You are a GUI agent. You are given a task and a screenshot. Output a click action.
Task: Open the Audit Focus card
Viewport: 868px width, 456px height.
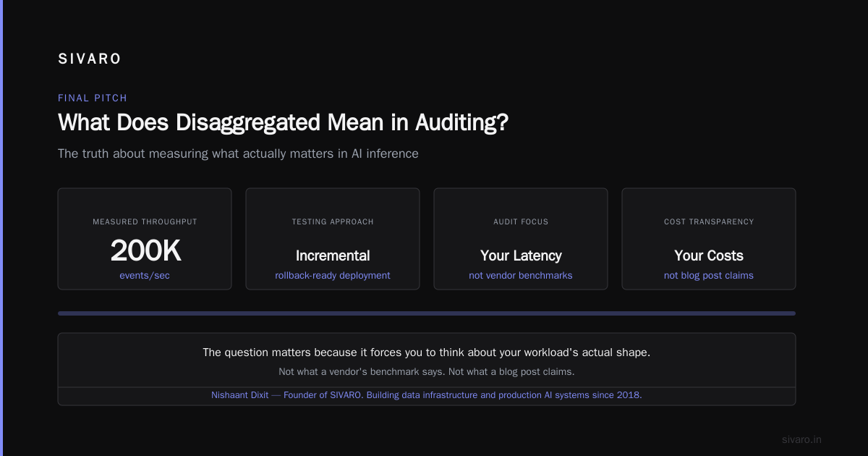(x=521, y=239)
